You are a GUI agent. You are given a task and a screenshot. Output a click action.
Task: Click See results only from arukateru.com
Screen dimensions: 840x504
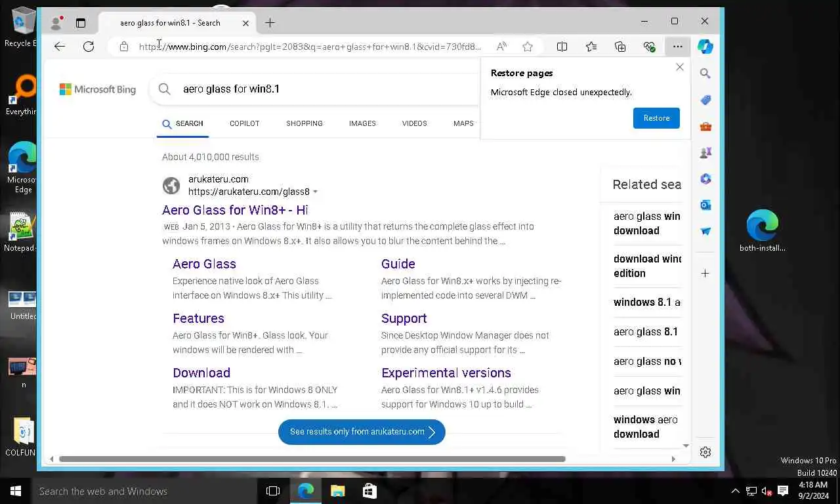pos(362,432)
